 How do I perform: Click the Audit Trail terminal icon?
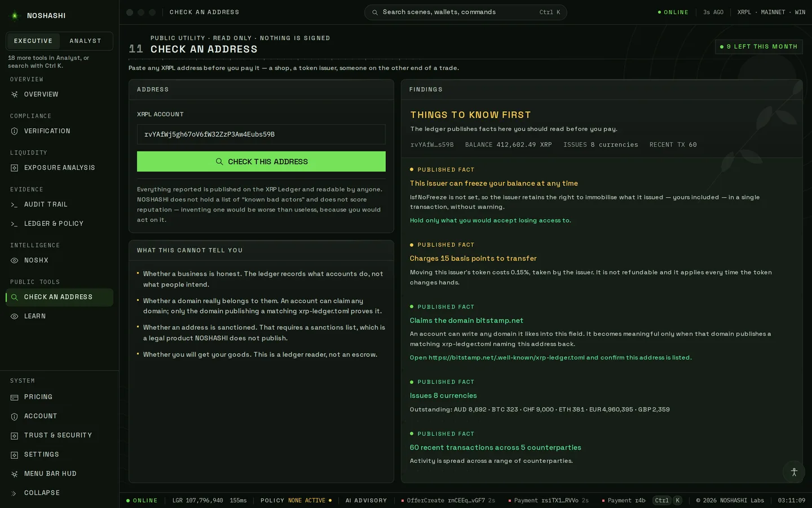(x=15, y=204)
